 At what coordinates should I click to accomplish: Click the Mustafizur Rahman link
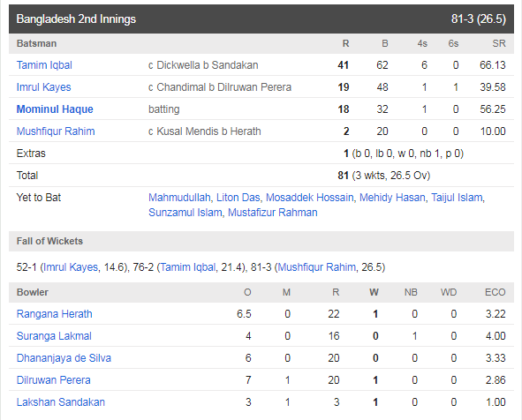click(273, 213)
